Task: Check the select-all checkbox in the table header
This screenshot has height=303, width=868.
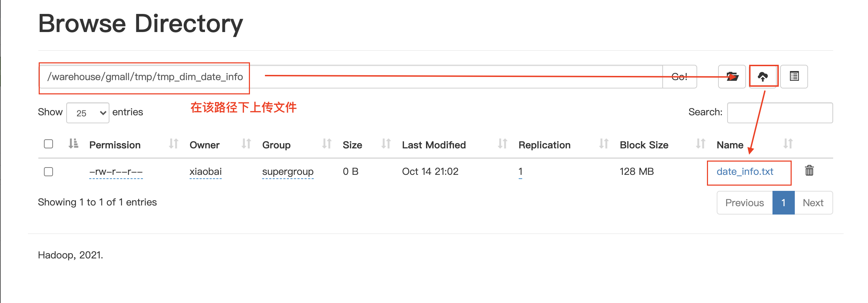Action: click(48, 144)
